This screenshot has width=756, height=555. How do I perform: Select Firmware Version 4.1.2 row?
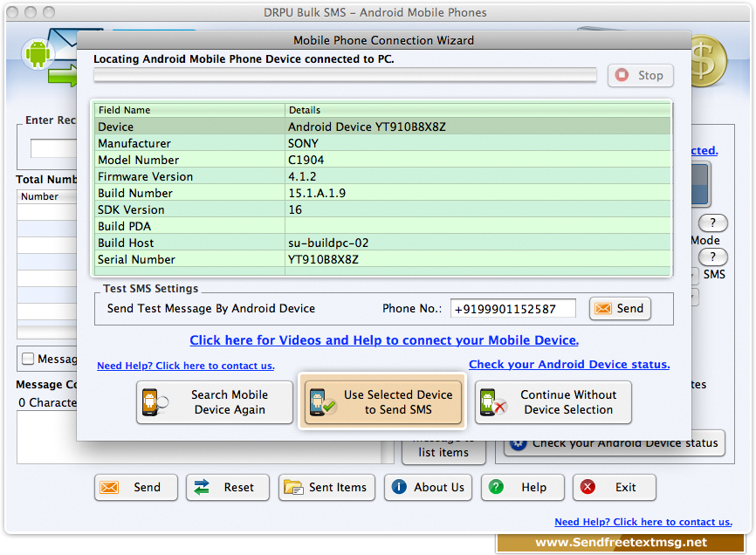pyautogui.click(x=381, y=177)
